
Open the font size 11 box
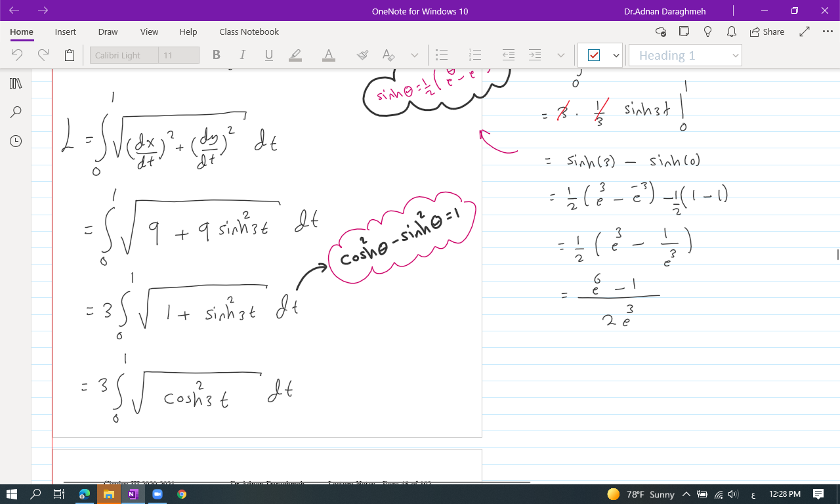tap(179, 56)
